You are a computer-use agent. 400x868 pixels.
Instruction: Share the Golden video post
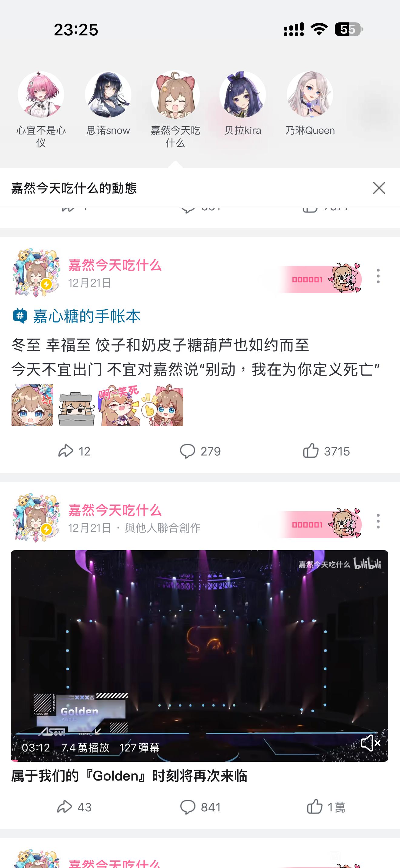pos(74,807)
